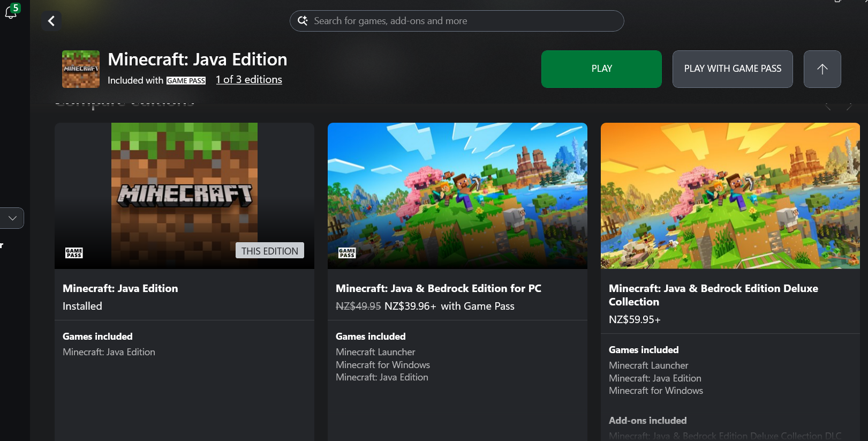Click the Game Pass badge on the Java Edition card image
868x441 pixels.
74,253
